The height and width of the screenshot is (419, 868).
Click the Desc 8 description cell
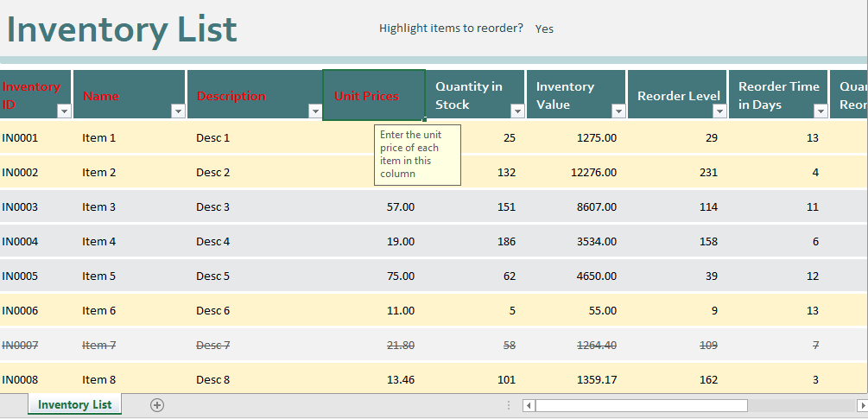(213, 379)
